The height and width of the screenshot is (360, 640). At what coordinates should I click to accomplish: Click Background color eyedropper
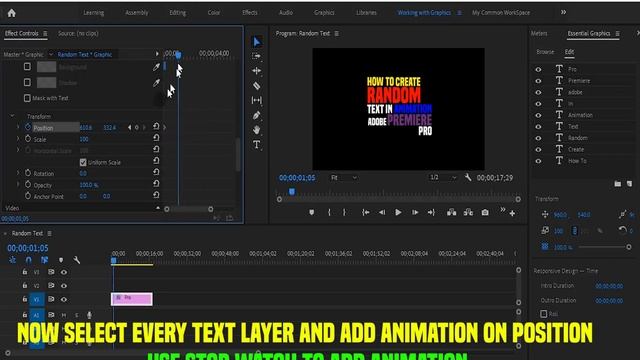click(x=156, y=67)
